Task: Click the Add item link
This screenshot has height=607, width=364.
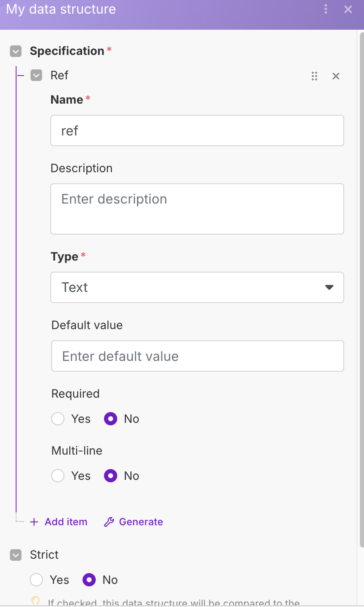Action: click(66, 522)
